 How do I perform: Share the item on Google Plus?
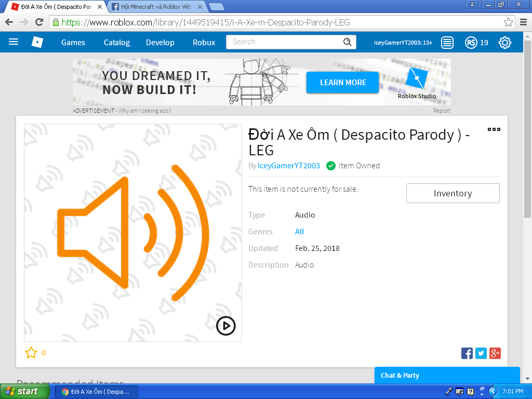[495, 353]
